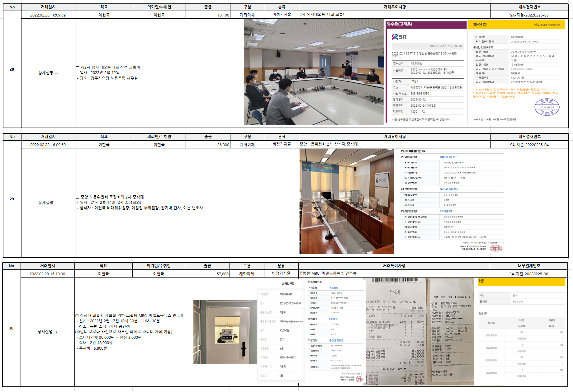Click the 내부결재번호 header of the bottom table
This screenshot has width=573, height=392.
529,266
